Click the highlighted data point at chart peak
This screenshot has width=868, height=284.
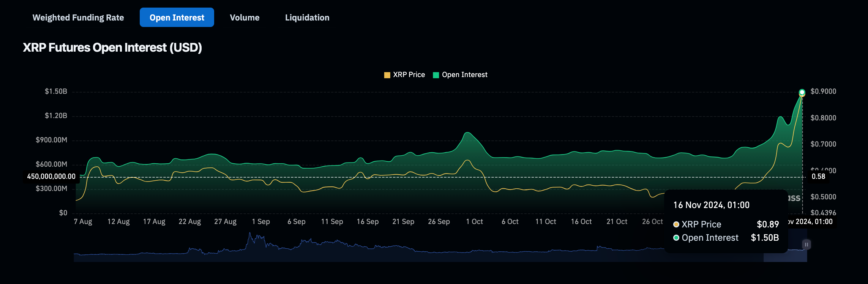click(x=802, y=92)
